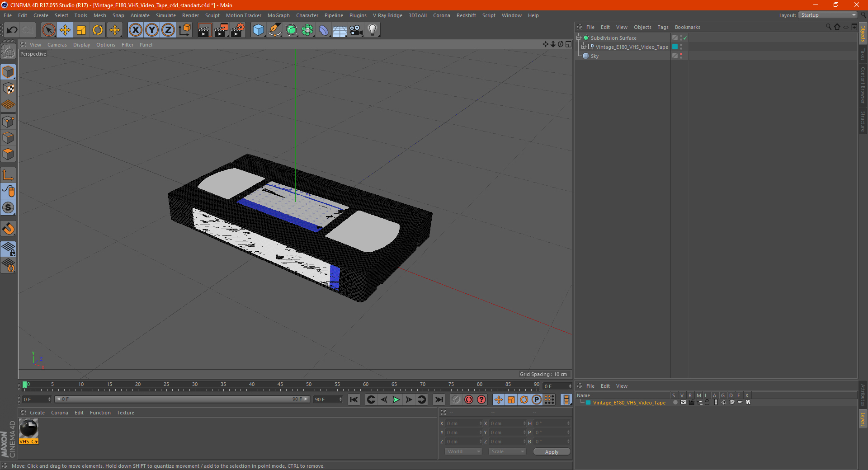Activate the Move tool in toolbar
This screenshot has height=470, width=868.
coord(65,30)
